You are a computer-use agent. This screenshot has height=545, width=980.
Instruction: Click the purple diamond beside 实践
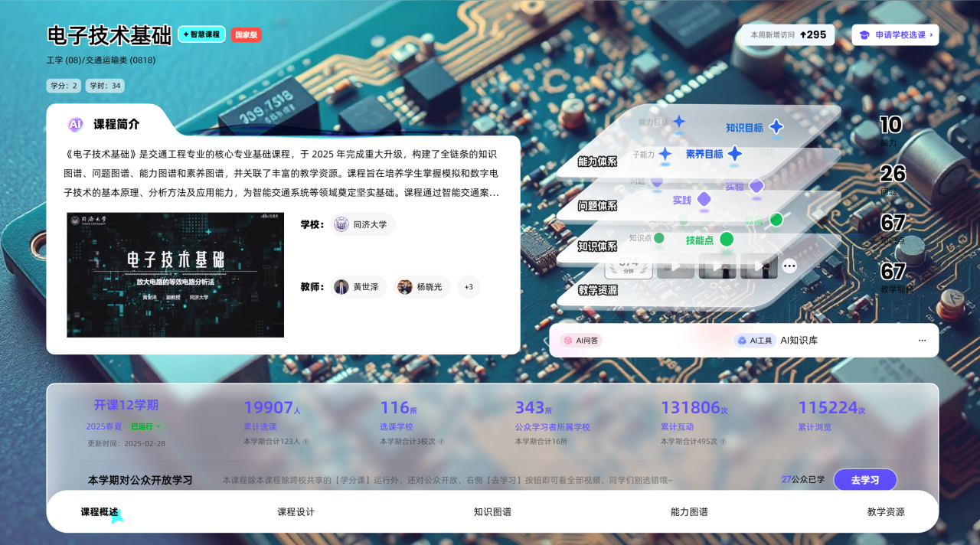tap(704, 200)
